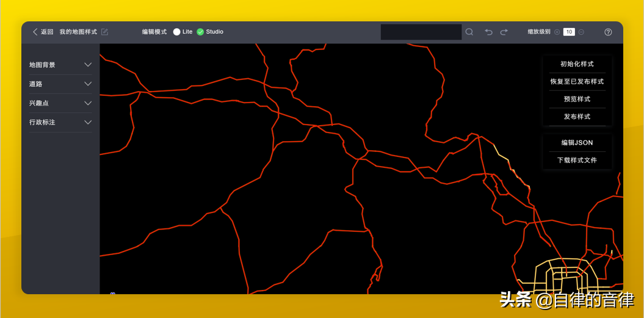
Task: Expand the 道路 section
Action: [x=60, y=84]
